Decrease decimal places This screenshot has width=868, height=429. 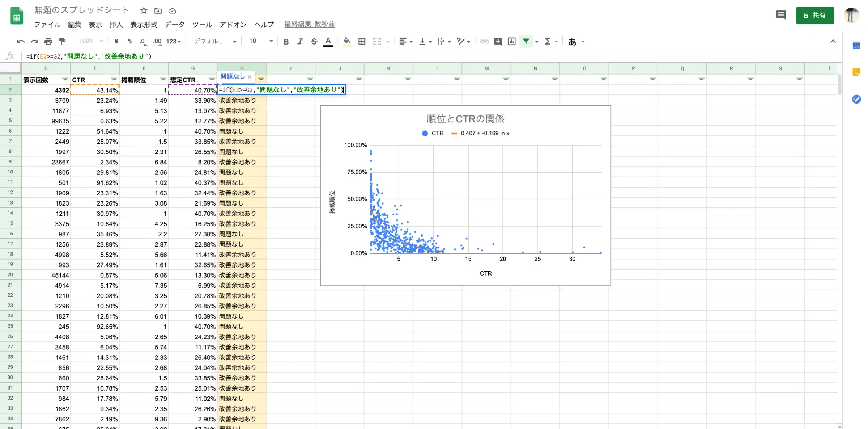click(143, 41)
